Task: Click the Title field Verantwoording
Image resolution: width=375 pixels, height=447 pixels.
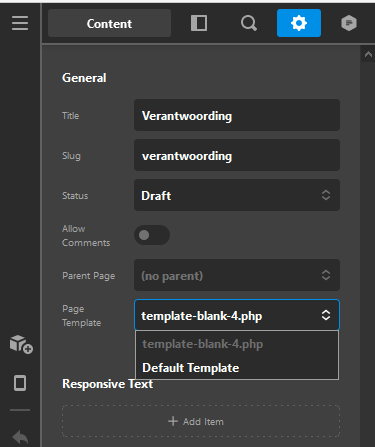Action: [237, 115]
